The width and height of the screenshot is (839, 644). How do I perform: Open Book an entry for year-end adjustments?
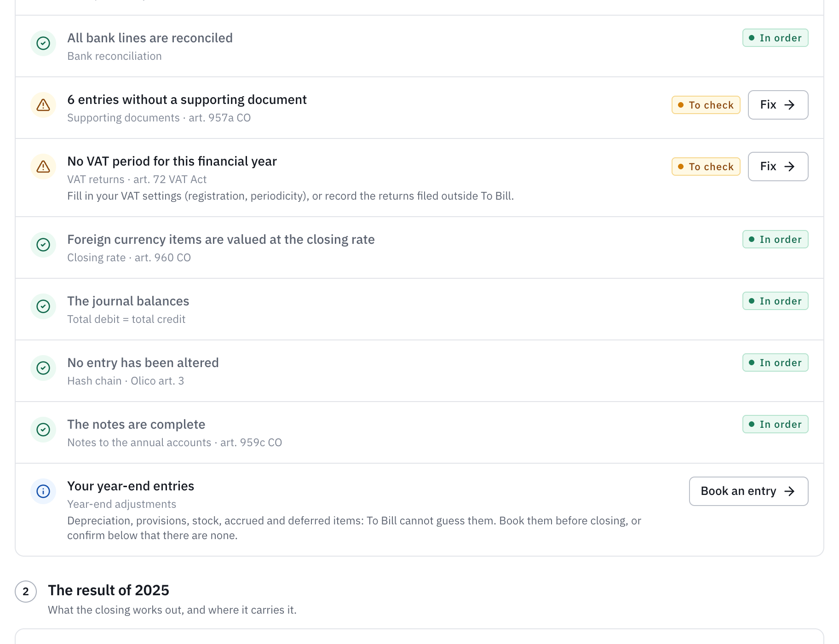(x=748, y=491)
